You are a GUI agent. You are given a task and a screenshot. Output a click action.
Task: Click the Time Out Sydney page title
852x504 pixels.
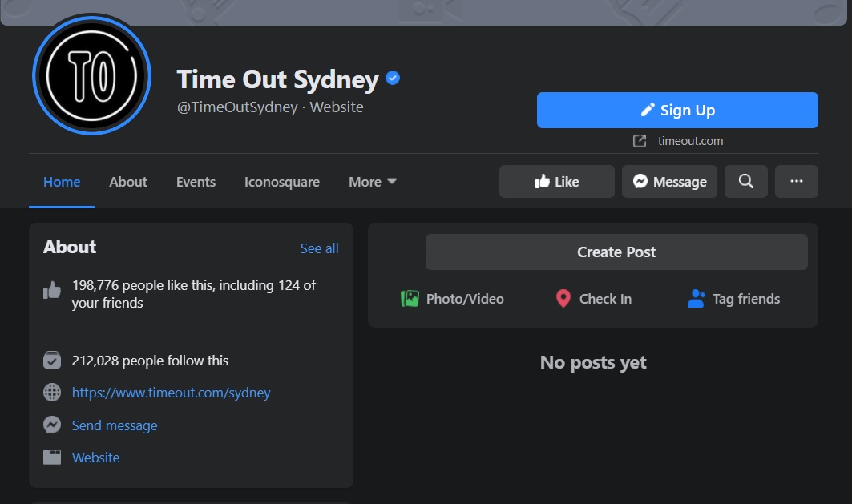point(277,79)
